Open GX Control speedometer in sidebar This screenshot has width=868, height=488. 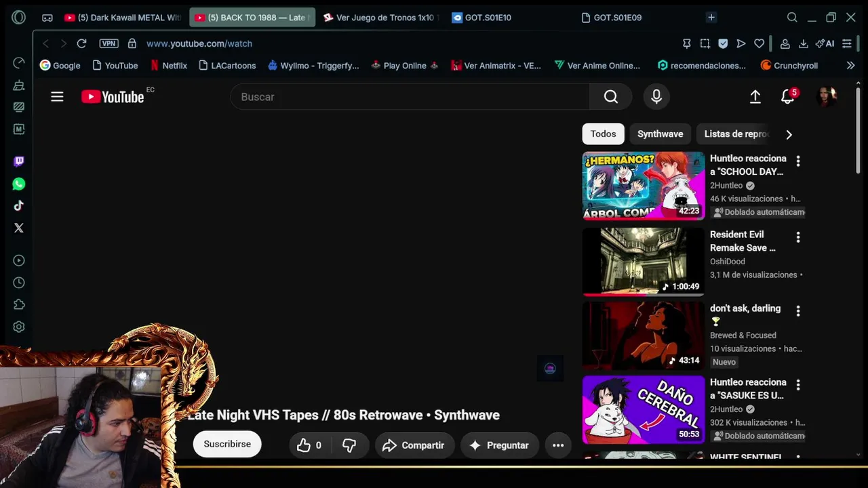(x=19, y=63)
